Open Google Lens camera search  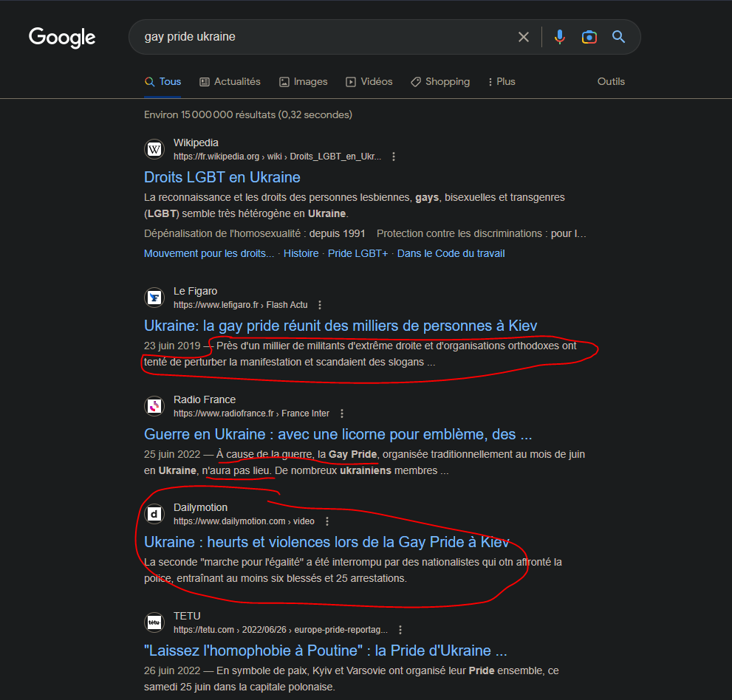point(589,37)
